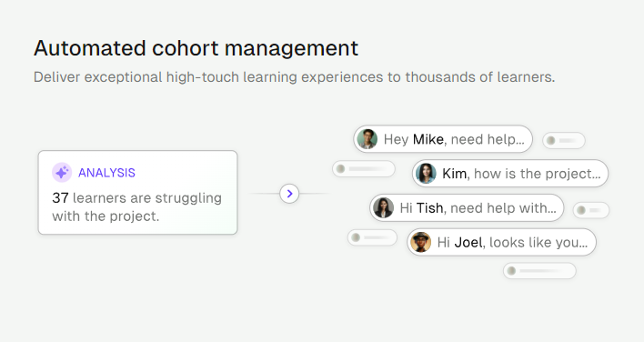Click the chevron arrow circle button

pyautogui.click(x=289, y=194)
